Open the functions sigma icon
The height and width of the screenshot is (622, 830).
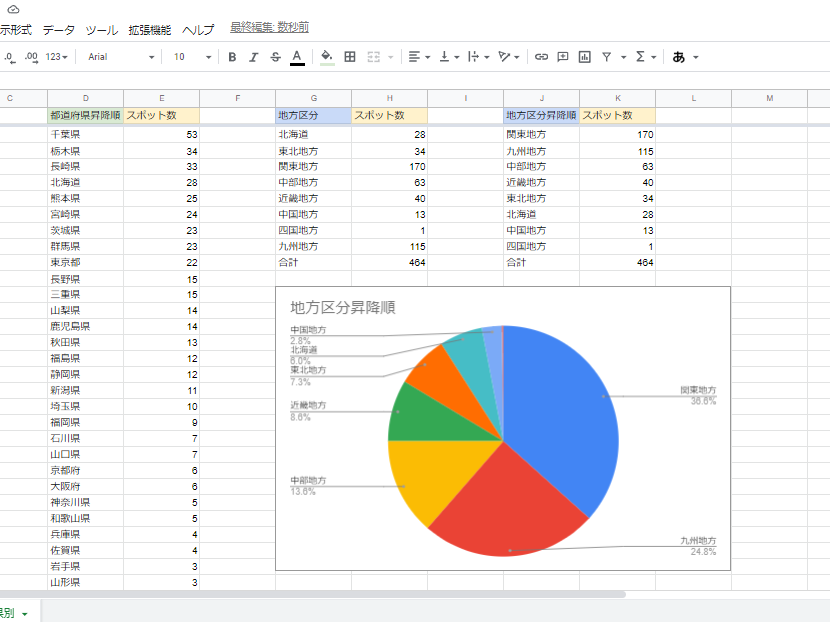click(641, 57)
